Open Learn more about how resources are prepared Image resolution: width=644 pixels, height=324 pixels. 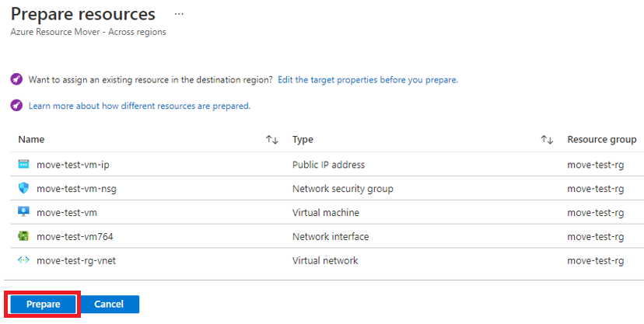click(x=139, y=106)
